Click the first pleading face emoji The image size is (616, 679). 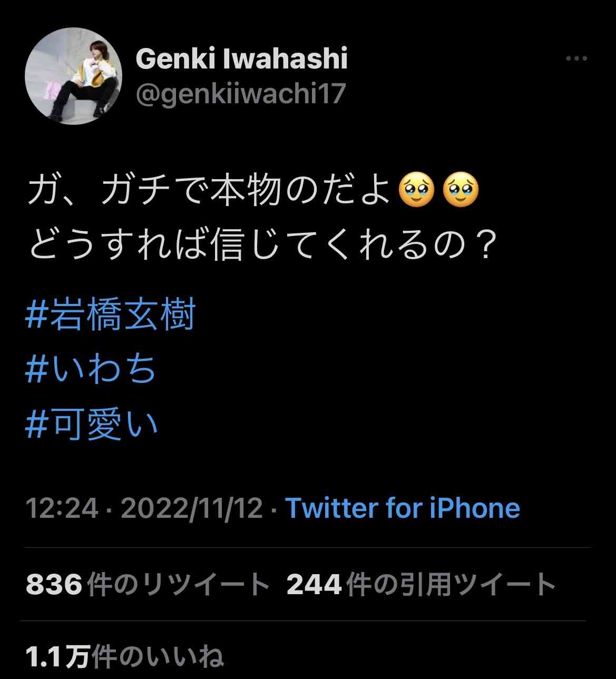[x=417, y=191]
